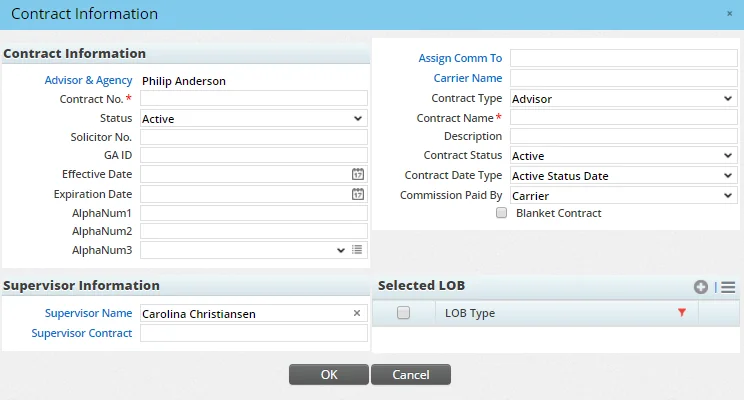Click the list icon beside AlphaNum3

coord(358,250)
